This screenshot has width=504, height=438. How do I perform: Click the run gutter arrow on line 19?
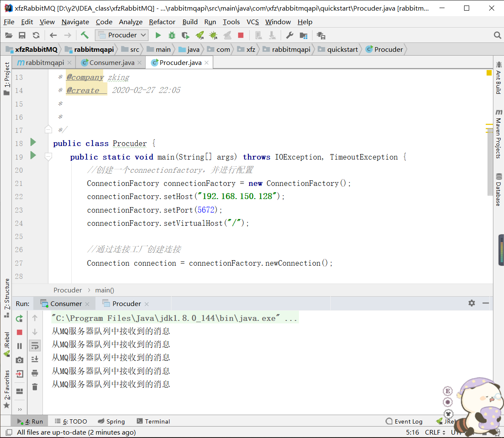point(33,155)
